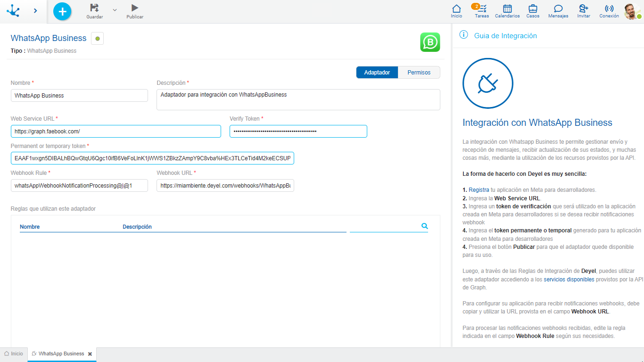644x362 pixels.
Task: Open the servicios disponibles link
Action: point(569,280)
